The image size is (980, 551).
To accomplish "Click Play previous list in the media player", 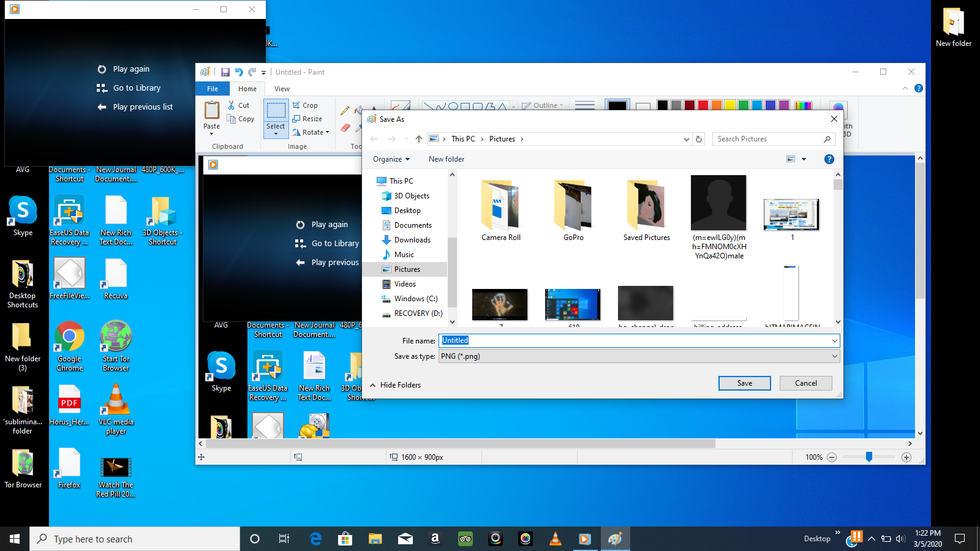I will pyautogui.click(x=135, y=107).
